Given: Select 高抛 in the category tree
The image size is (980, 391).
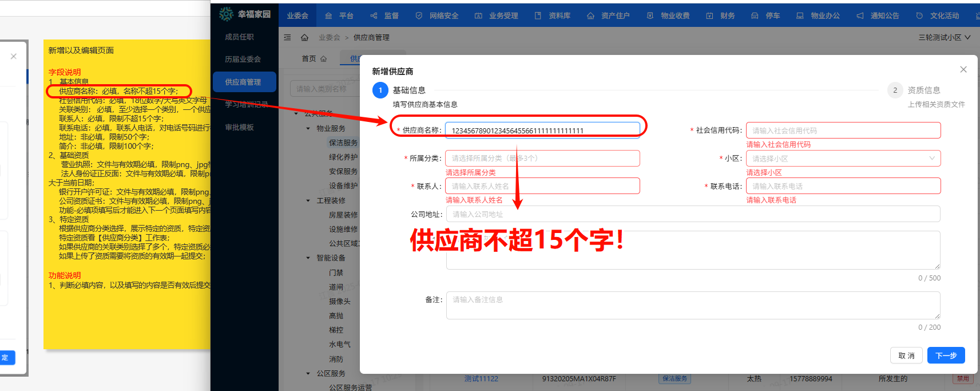Looking at the screenshot, I should 336,315.
